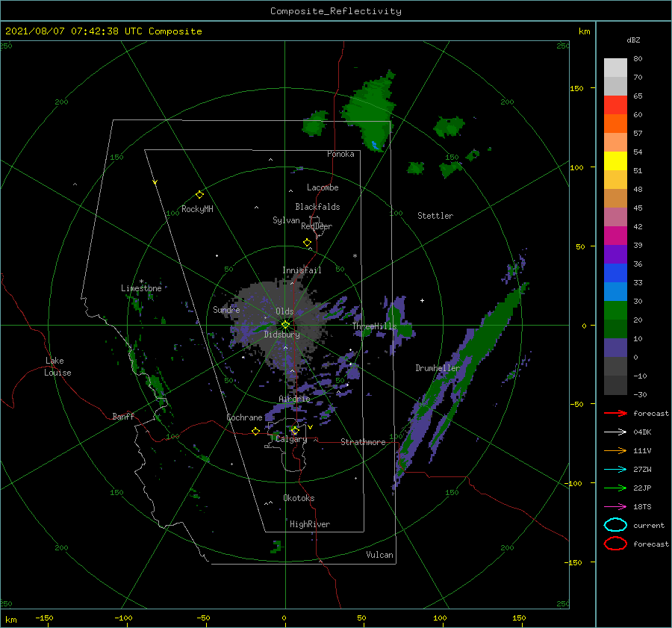Click the yellow v marker east of Calgary

point(310,427)
